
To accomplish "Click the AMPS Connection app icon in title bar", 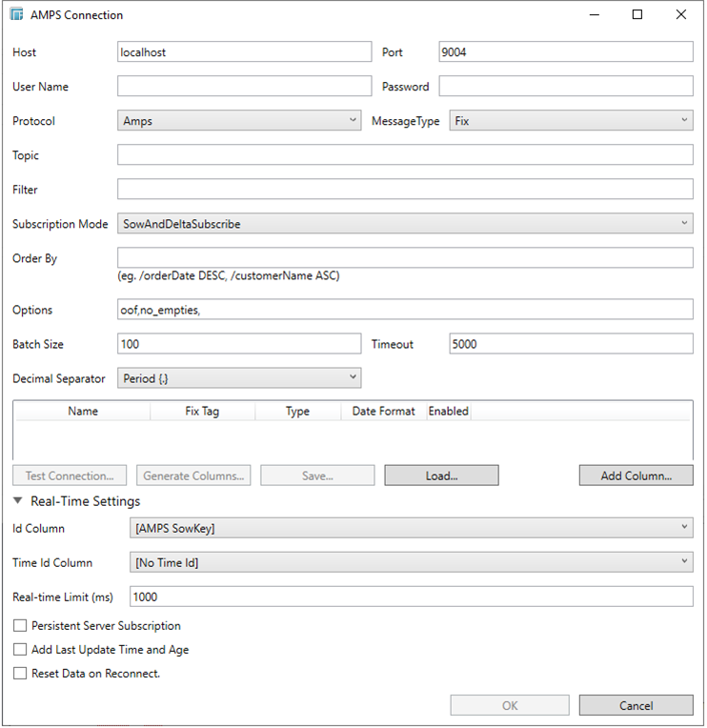I will (16, 15).
